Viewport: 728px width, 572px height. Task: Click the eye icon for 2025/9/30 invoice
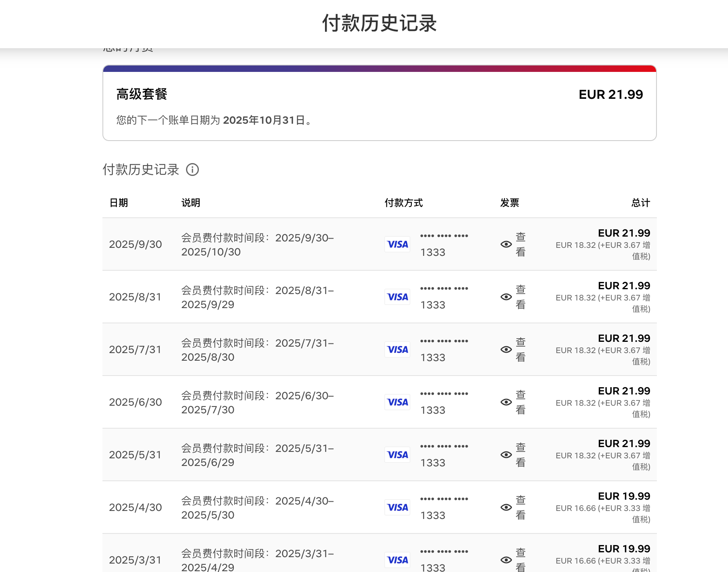(506, 244)
